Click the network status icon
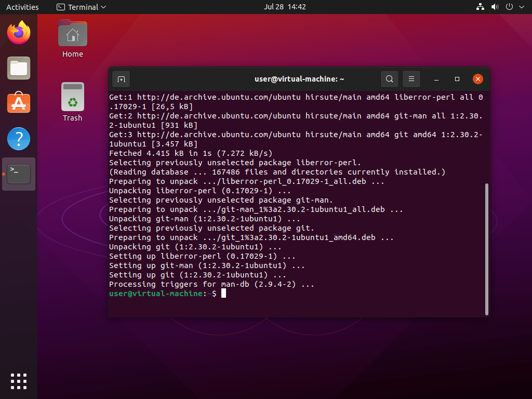Image resolution: width=532 pixels, height=399 pixels. [480, 7]
